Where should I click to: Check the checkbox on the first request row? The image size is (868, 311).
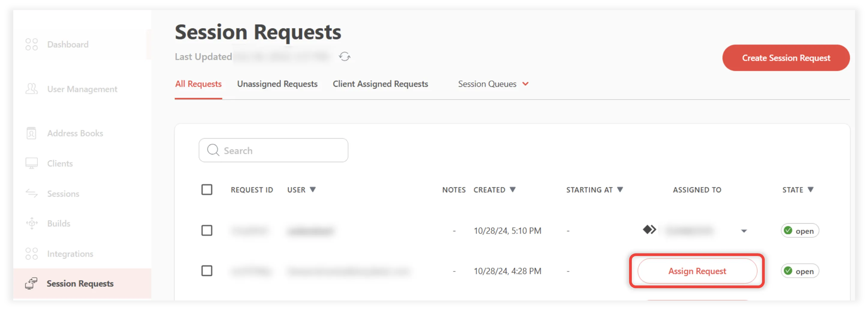coord(207,231)
